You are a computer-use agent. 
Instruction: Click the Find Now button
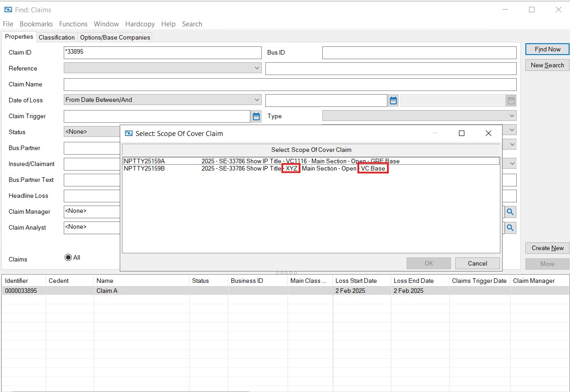pyautogui.click(x=547, y=49)
